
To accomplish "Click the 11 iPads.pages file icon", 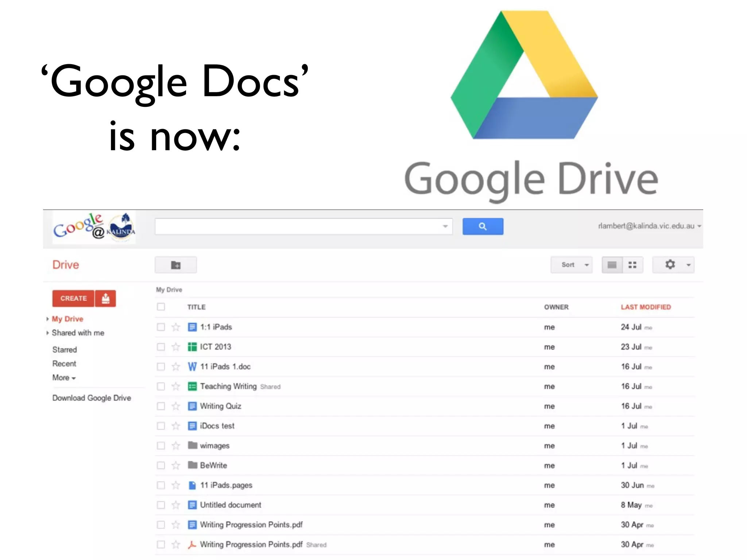I will click(192, 485).
